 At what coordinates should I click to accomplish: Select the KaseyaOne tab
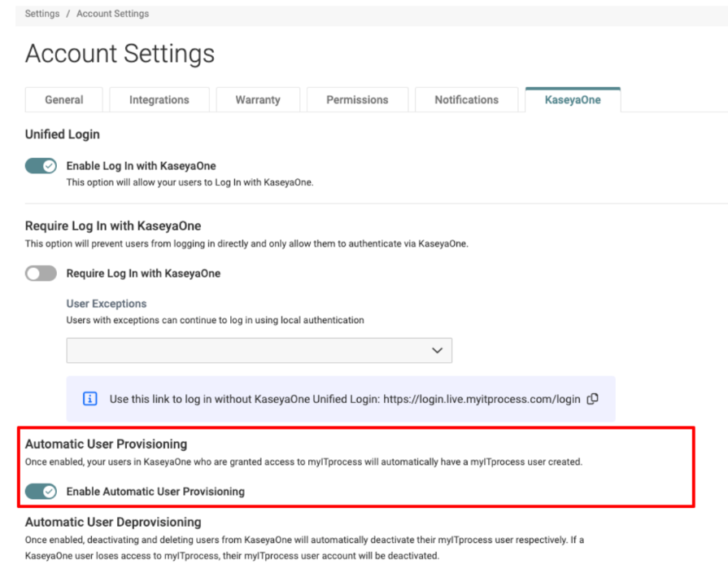tap(573, 100)
